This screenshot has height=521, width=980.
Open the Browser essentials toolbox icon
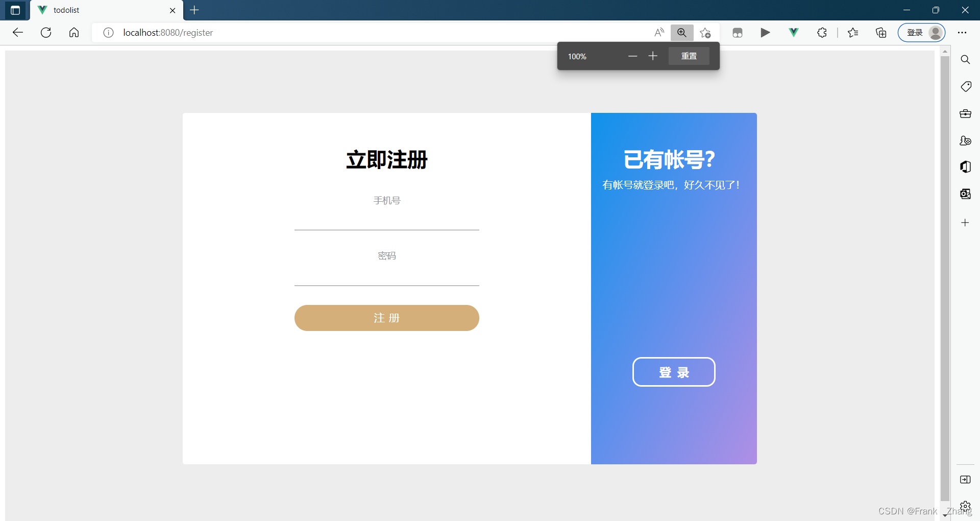[965, 113]
